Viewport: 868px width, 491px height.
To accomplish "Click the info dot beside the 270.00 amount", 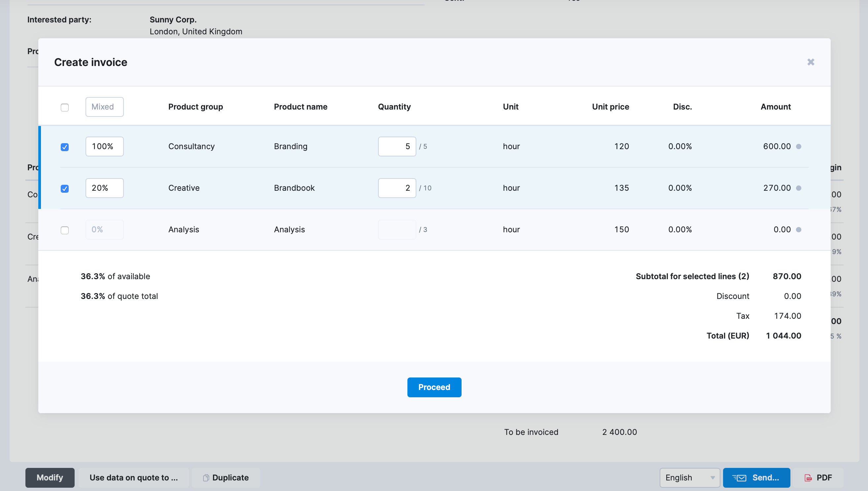I will tap(799, 188).
